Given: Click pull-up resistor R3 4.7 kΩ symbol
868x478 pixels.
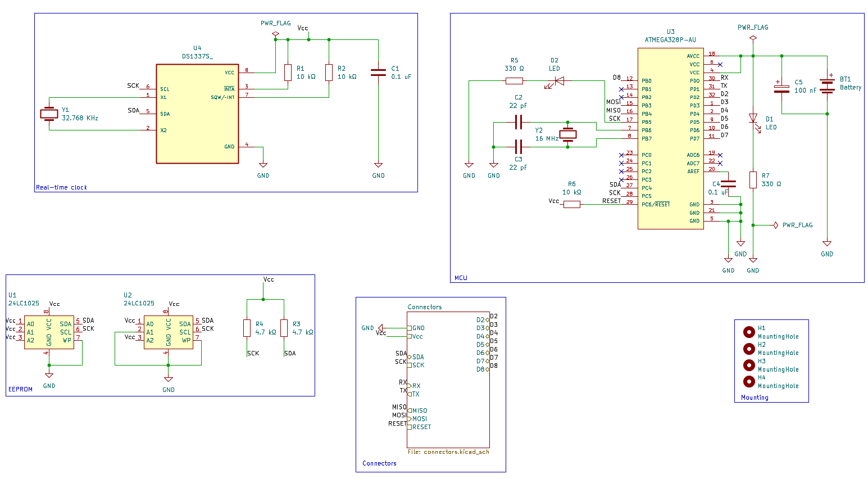Looking at the screenshot, I should tap(284, 328).
